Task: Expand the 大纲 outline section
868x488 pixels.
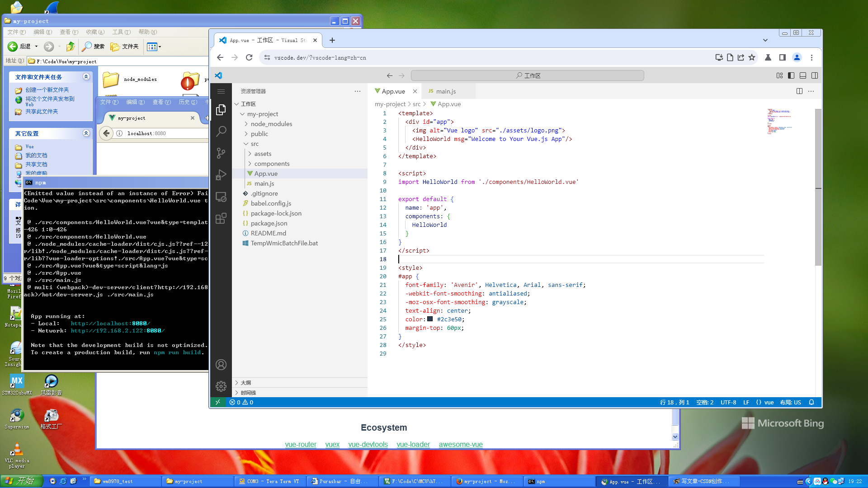Action: coord(246,382)
